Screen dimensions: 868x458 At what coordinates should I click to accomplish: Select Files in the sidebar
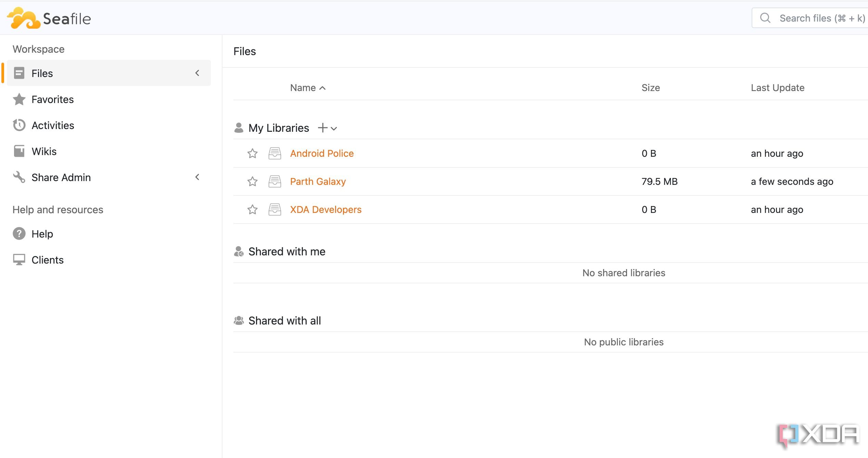[109, 73]
